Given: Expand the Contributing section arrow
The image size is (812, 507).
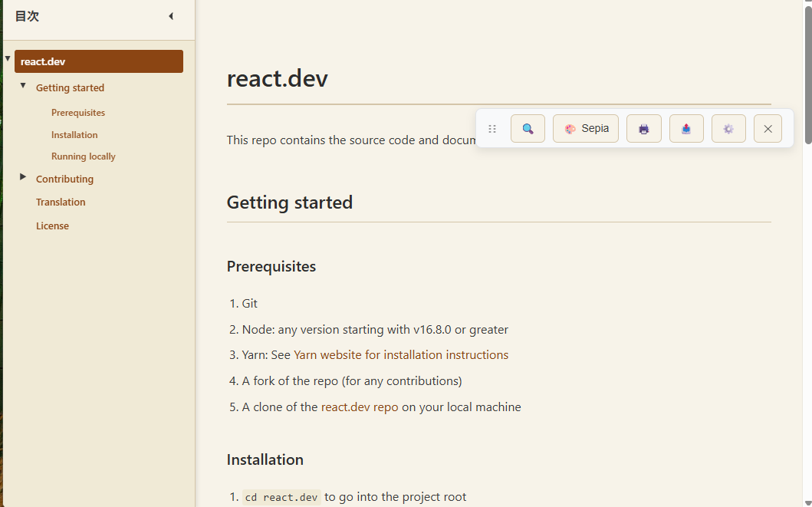Looking at the screenshot, I should tap(23, 176).
